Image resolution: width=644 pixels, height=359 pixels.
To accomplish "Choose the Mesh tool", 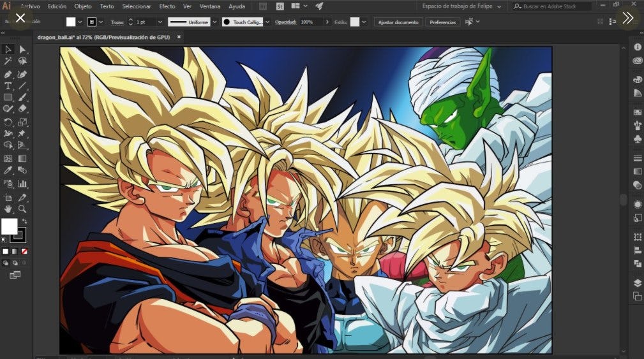I will point(8,158).
